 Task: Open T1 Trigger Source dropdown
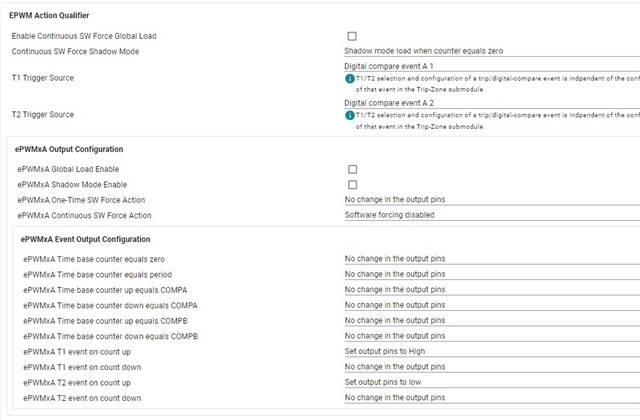coord(490,65)
